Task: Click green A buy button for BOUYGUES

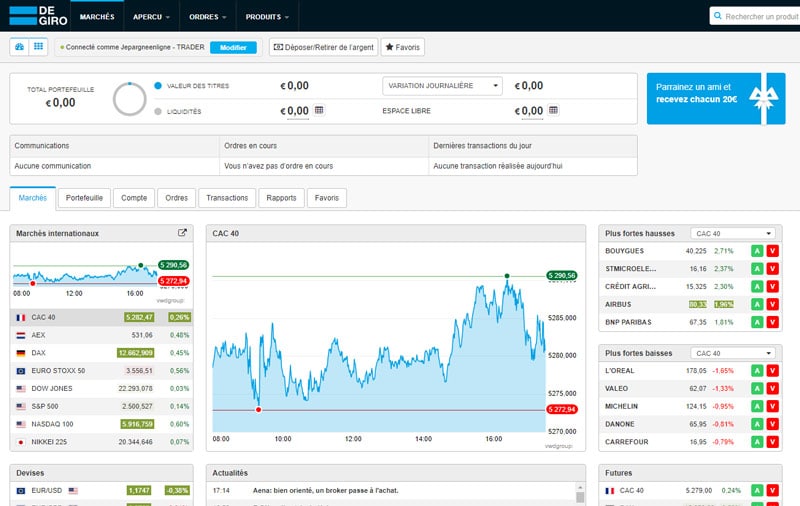Action: click(x=757, y=251)
